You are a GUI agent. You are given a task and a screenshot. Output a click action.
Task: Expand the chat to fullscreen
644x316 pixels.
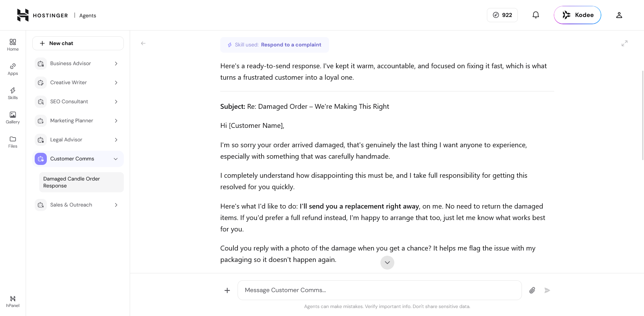[x=625, y=43]
